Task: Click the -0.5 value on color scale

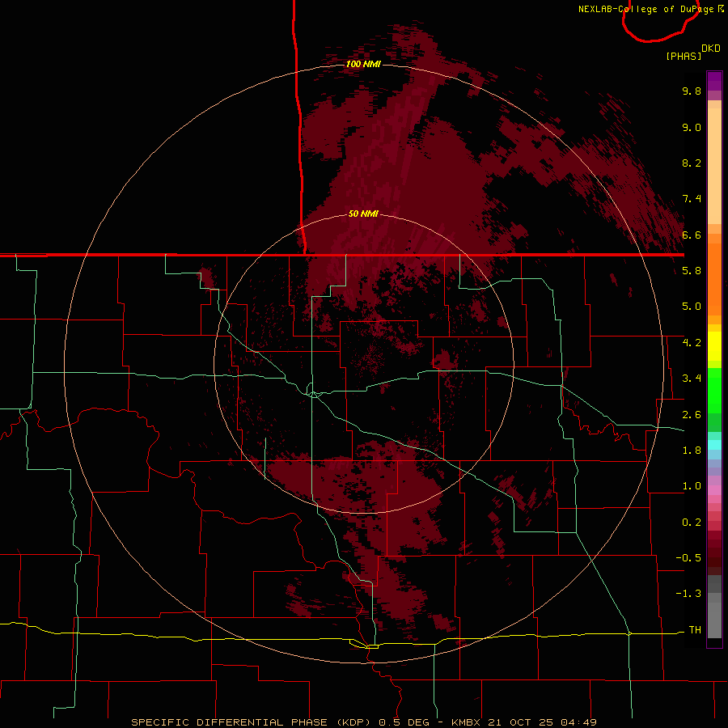Action: click(x=688, y=558)
